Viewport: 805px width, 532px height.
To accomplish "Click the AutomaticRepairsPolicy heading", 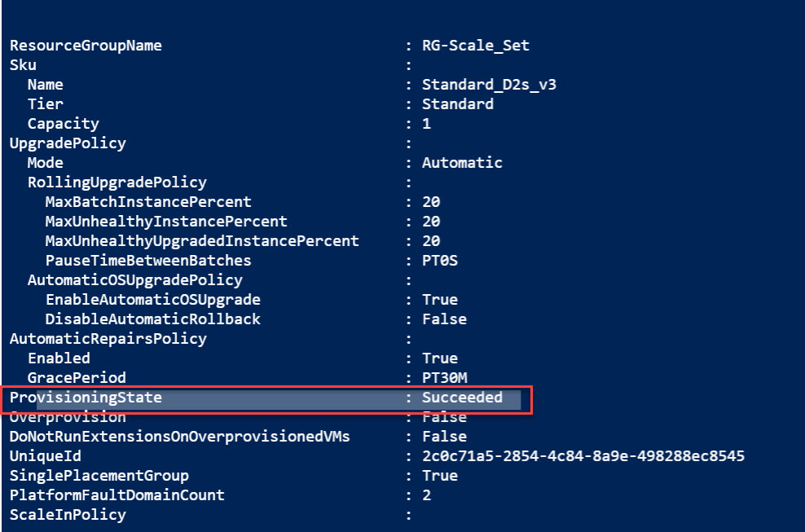I will click(x=108, y=339).
